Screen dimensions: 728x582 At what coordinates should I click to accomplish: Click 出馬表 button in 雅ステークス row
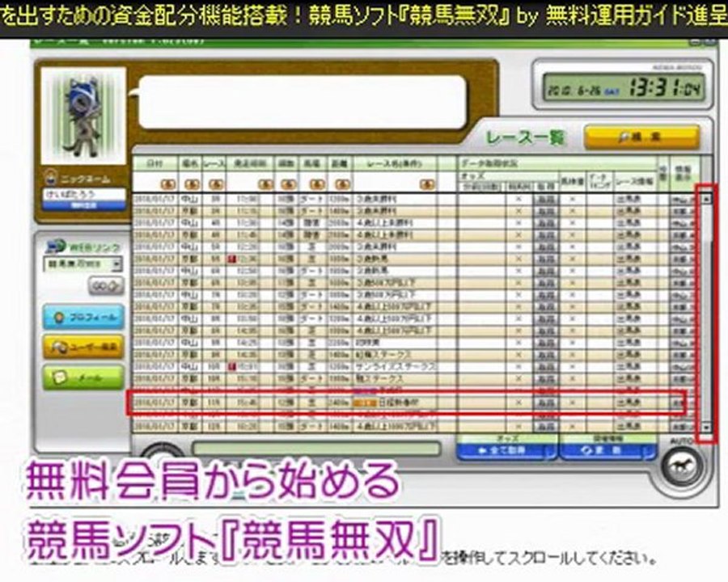click(629, 379)
